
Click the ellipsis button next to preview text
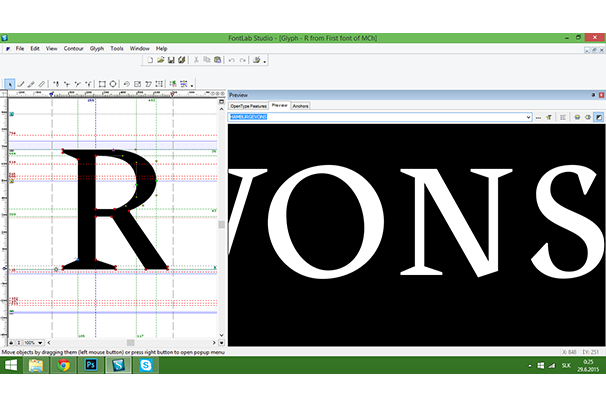(x=538, y=117)
